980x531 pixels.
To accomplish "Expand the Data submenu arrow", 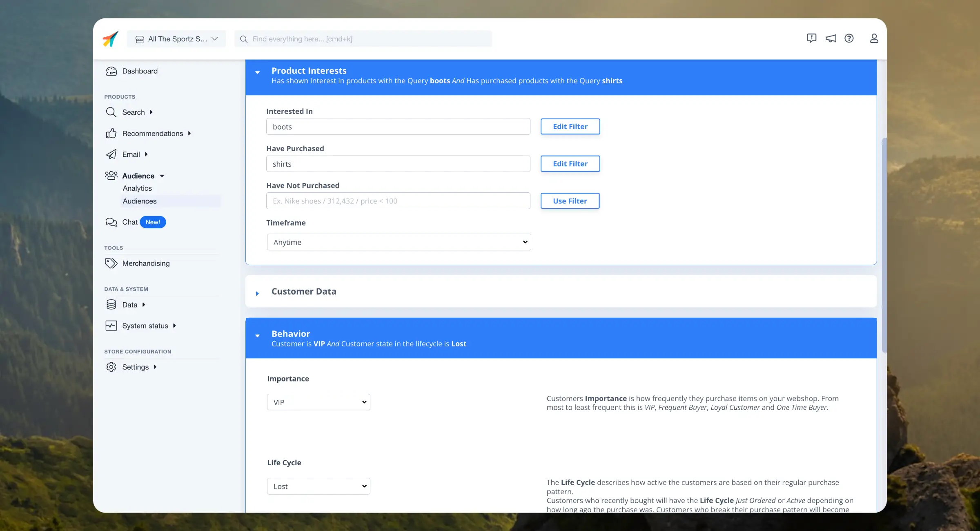I will pos(144,305).
